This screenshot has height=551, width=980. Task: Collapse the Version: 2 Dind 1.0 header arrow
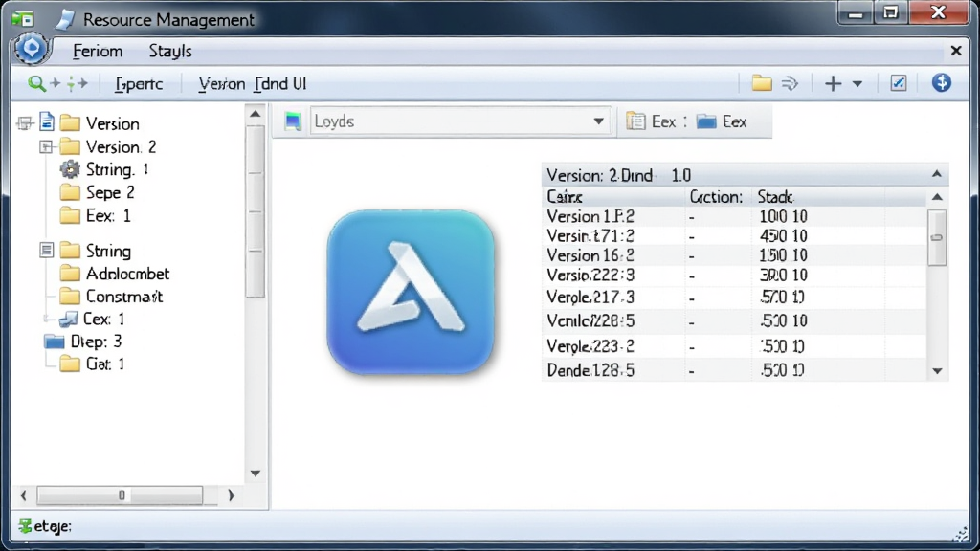[936, 174]
